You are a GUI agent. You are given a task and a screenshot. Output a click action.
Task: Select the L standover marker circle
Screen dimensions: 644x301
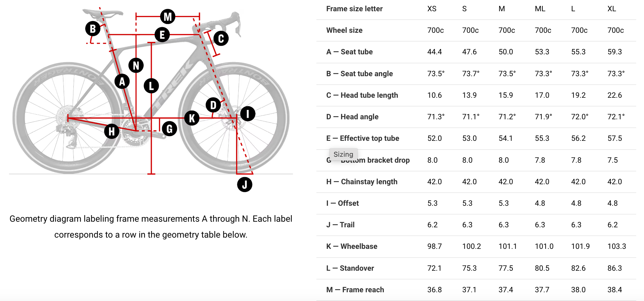151,86
